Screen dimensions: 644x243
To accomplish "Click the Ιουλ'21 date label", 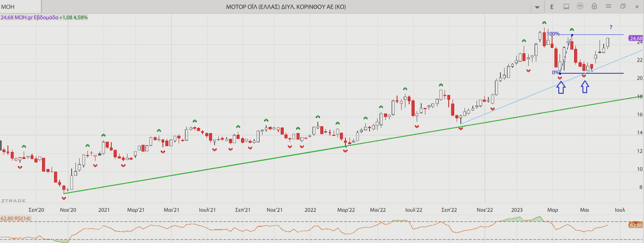I will tap(207, 210).
